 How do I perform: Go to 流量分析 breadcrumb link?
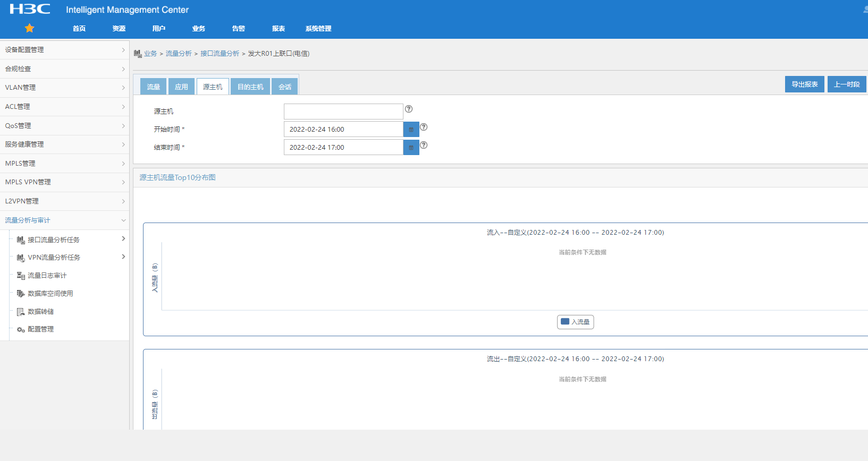point(179,54)
